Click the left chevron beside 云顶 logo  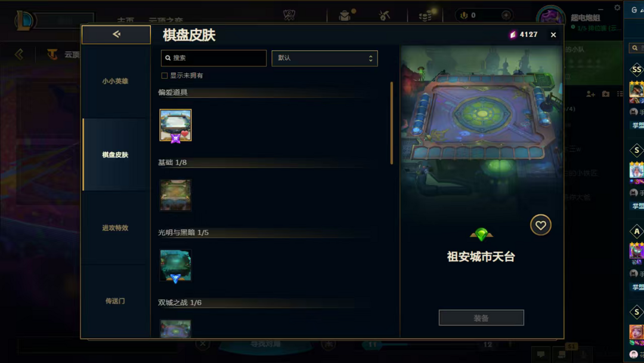point(19,54)
